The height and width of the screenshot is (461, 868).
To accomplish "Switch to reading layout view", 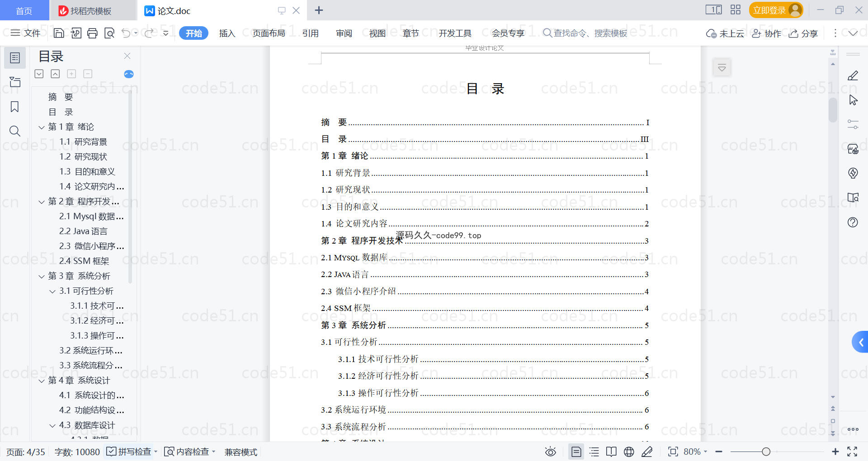I will coord(611,452).
